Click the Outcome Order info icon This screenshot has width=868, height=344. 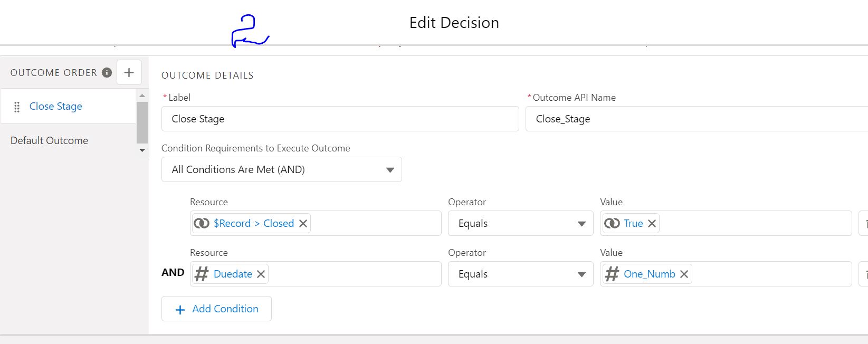(x=107, y=73)
